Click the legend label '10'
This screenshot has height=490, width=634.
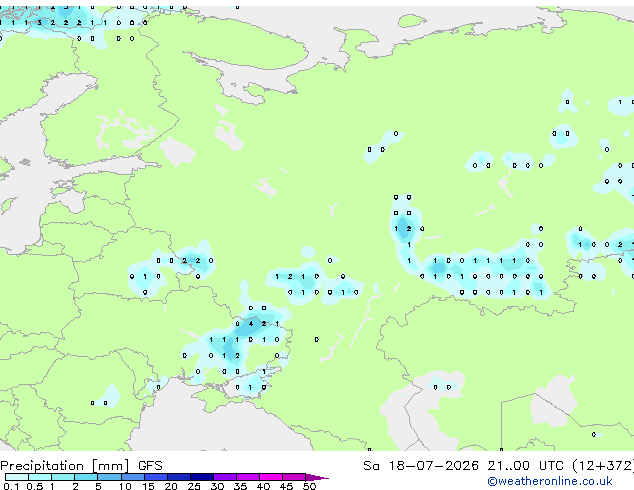[x=125, y=486]
